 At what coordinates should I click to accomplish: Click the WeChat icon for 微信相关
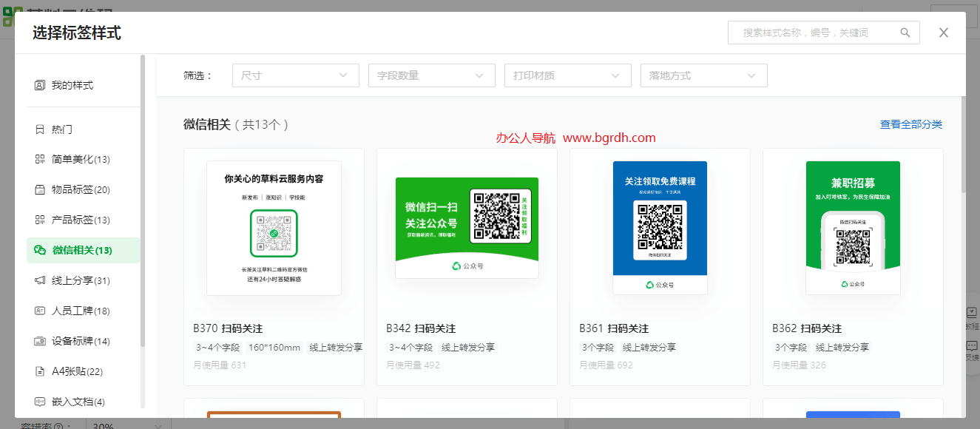40,250
